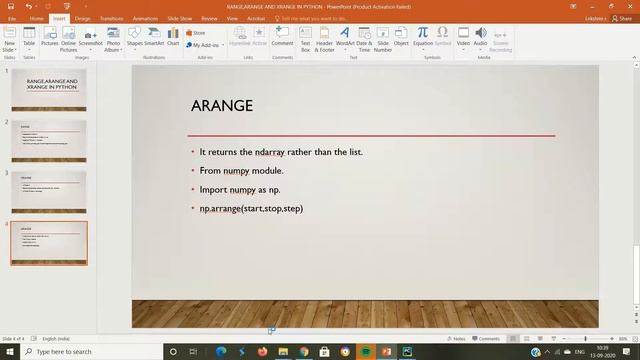Switch to the Home tab
The width and height of the screenshot is (640, 360).
coord(36,18)
